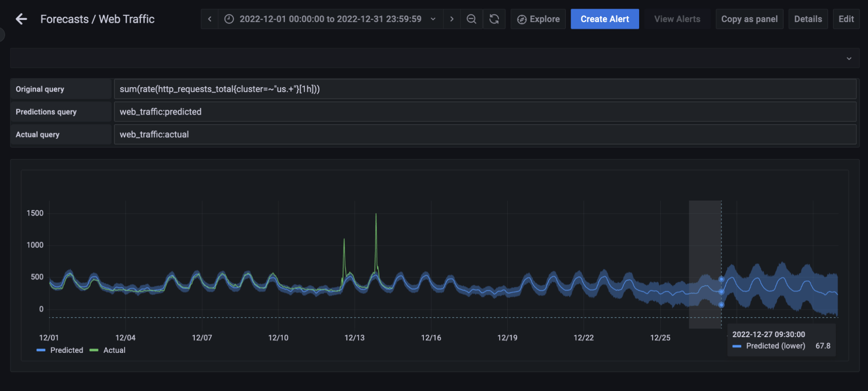868x391 pixels.
Task: Toggle the Actual series in legend
Action: coord(114,350)
